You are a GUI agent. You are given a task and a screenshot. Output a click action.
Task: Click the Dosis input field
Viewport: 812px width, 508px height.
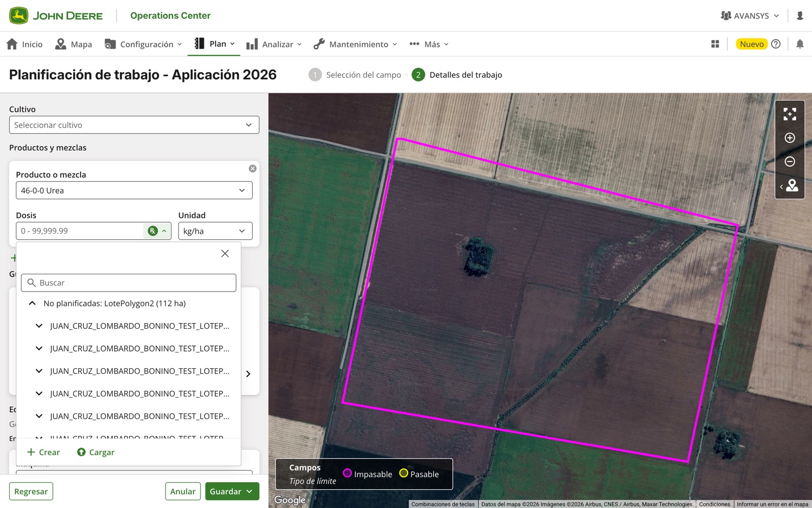click(81, 231)
